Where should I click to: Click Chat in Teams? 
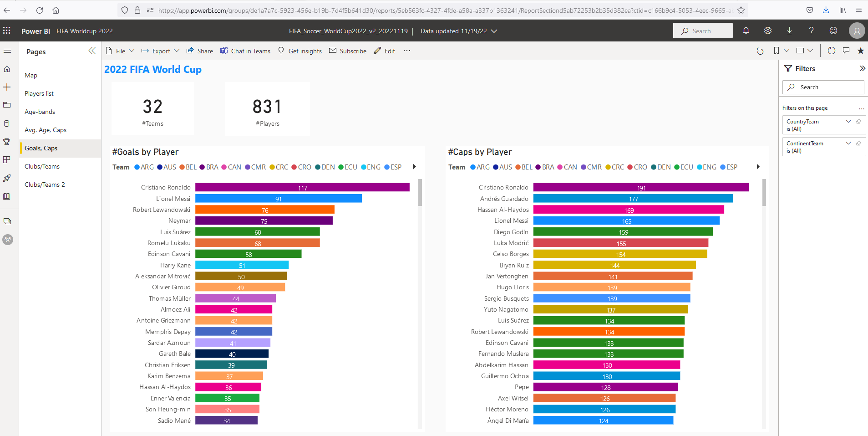245,51
